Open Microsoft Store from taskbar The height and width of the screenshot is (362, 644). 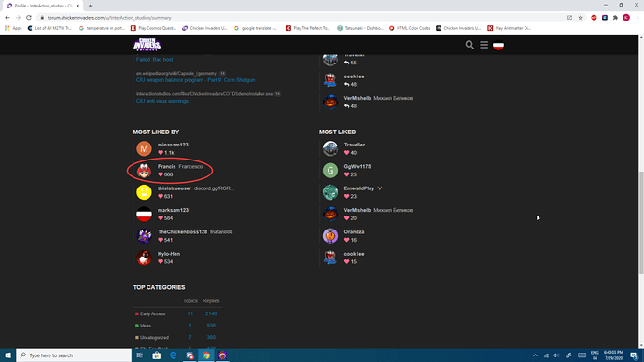point(157,355)
